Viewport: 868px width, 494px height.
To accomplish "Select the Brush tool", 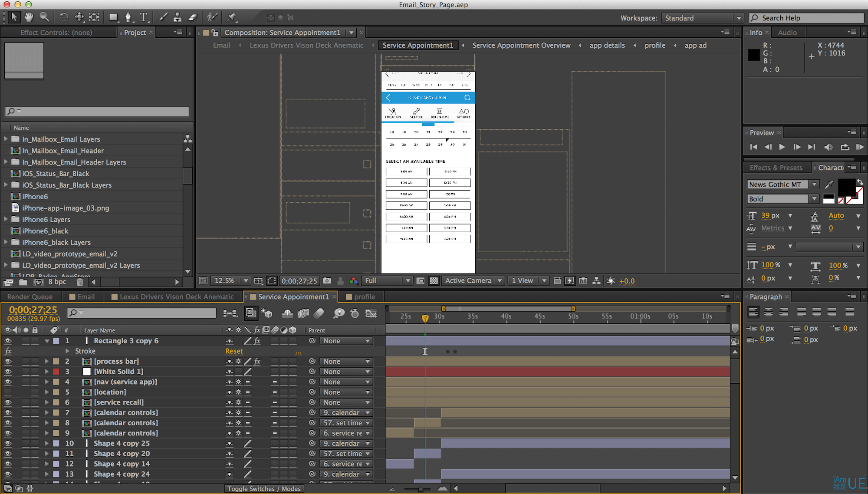I will pos(163,17).
